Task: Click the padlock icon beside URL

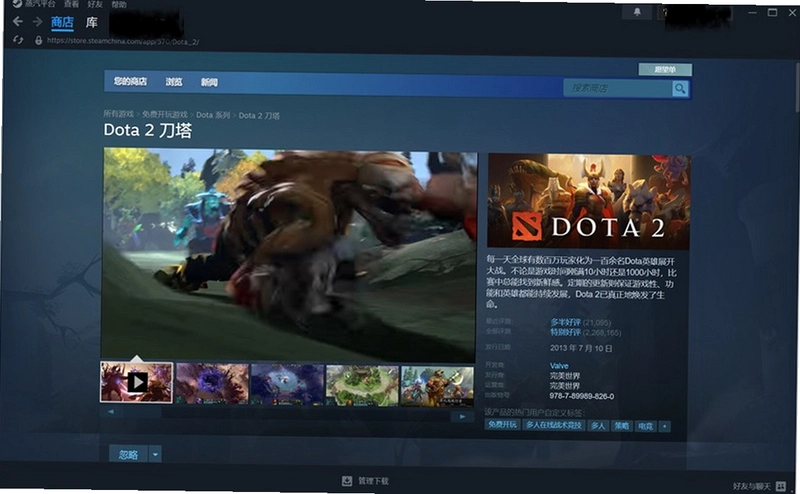Action: pyautogui.click(x=38, y=40)
